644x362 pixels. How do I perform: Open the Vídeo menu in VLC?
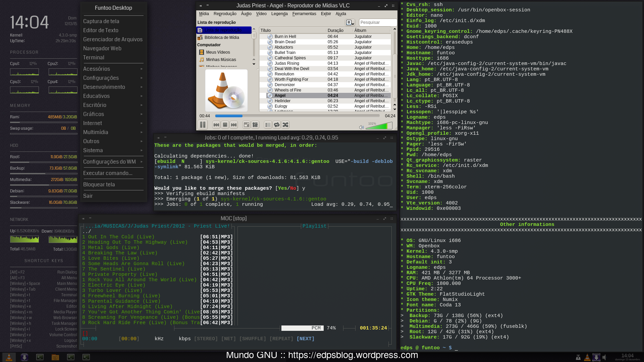pos(261,14)
